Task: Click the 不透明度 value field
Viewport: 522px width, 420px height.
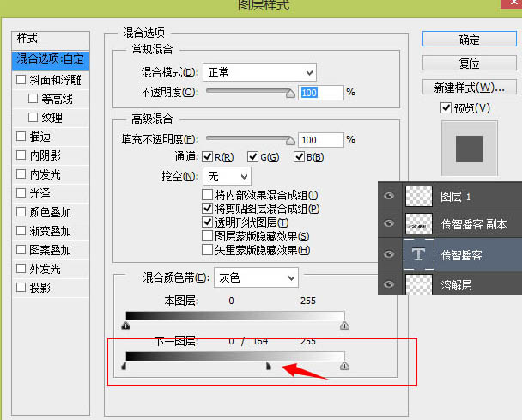Action: tap(320, 93)
